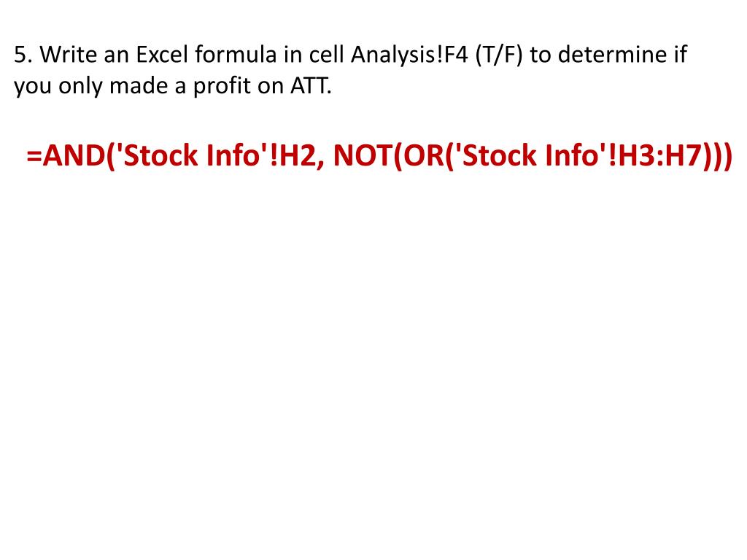Click the second 'Stock Info' sheet name in formula
The height and width of the screenshot is (560, 747).
531,155
